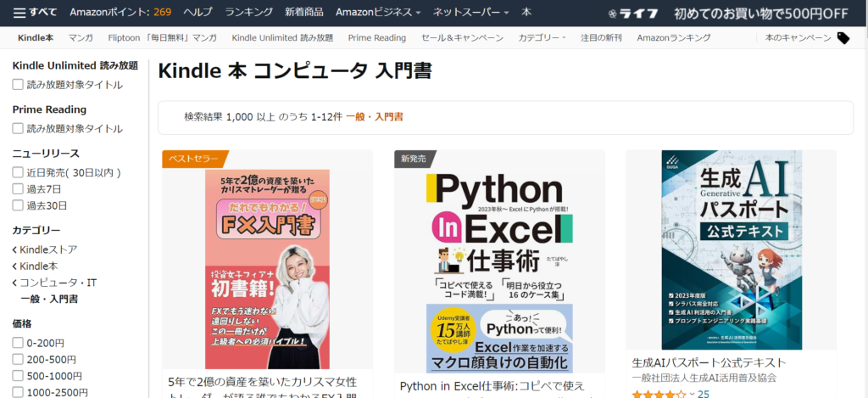The height and width of the screenshot is (398, 868).
Task: Go back to Kindleストア using its chevron link
Action: pyautogui.click(x=45, y=249)
